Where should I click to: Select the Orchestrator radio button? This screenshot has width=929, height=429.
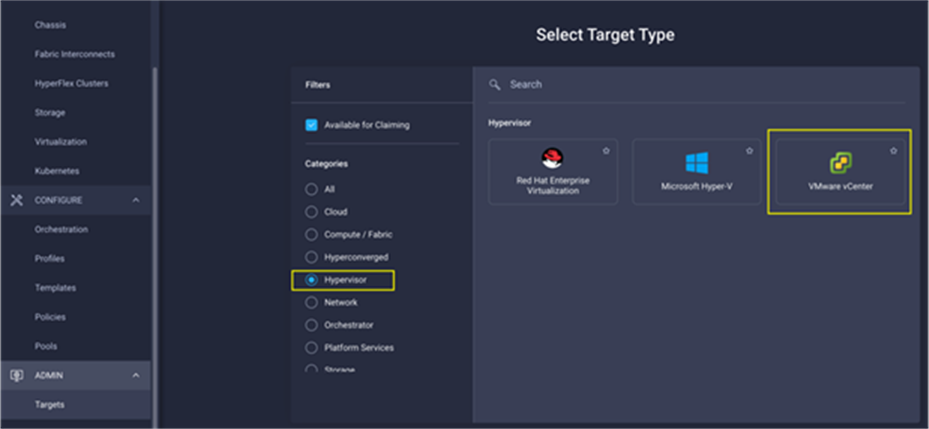(x=311, y=325)
